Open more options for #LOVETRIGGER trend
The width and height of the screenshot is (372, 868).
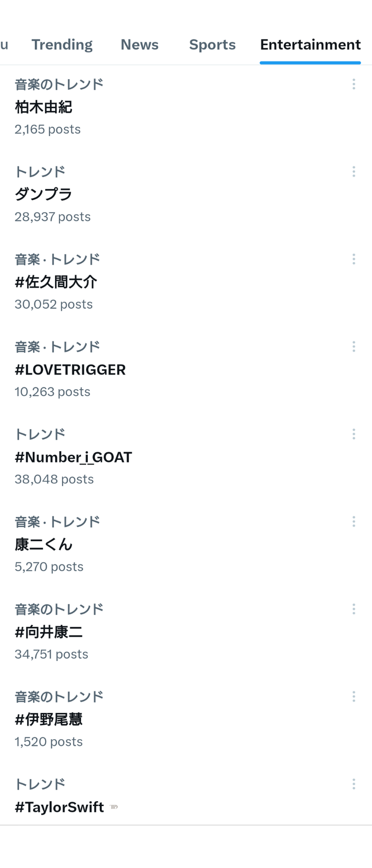click(353, 347)
